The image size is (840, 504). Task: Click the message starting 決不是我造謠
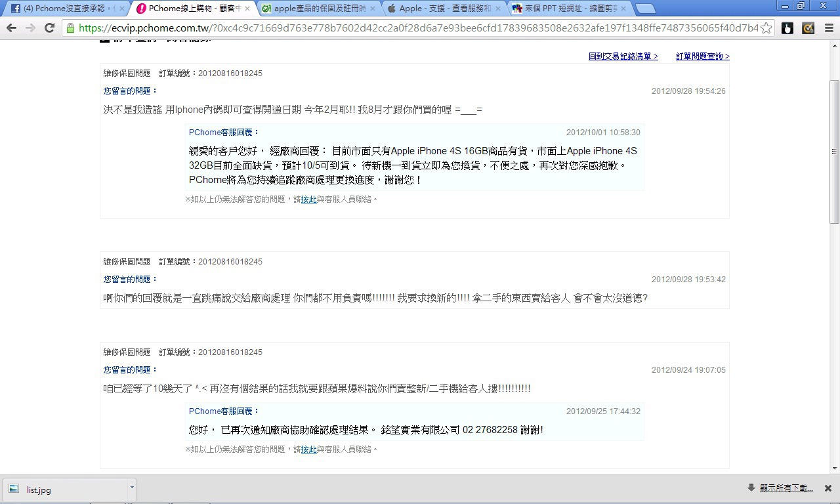[x=293, y=110]
